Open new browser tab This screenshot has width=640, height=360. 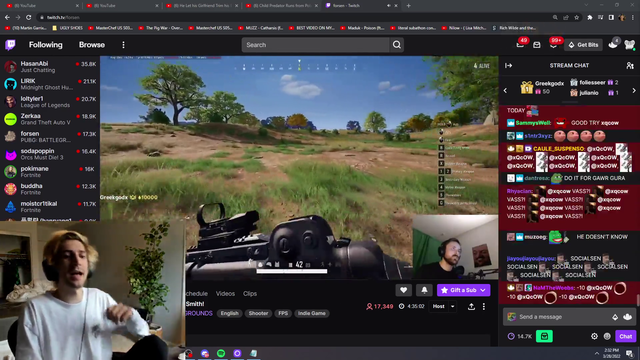pyautogui.click(x=409, y=6)
